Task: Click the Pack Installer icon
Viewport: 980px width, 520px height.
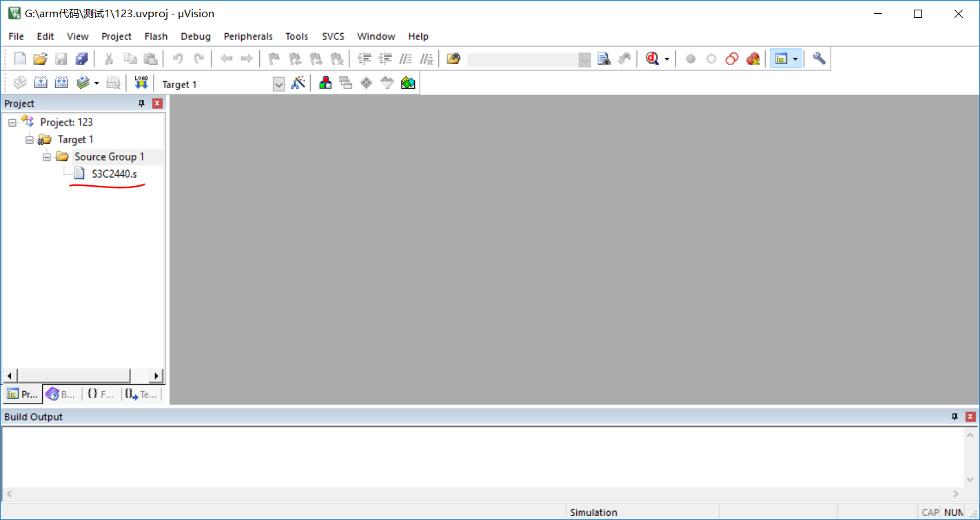Action: point(408,83)
